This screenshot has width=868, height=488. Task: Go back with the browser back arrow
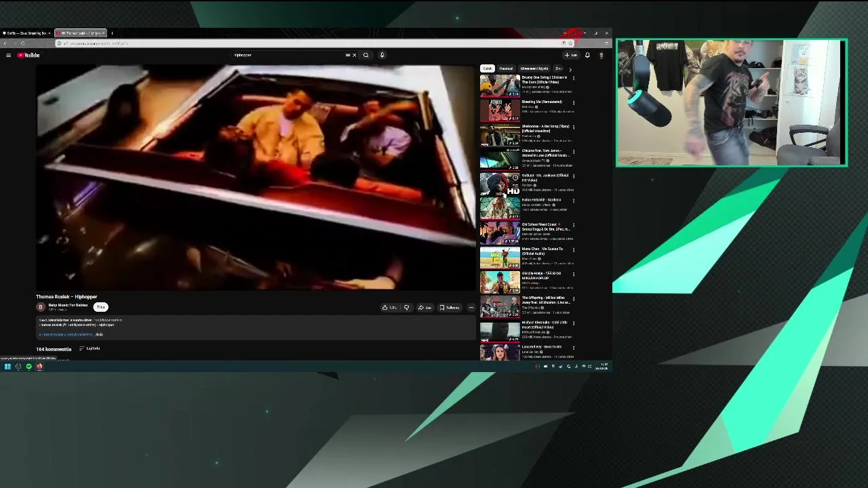click(5, 43)
